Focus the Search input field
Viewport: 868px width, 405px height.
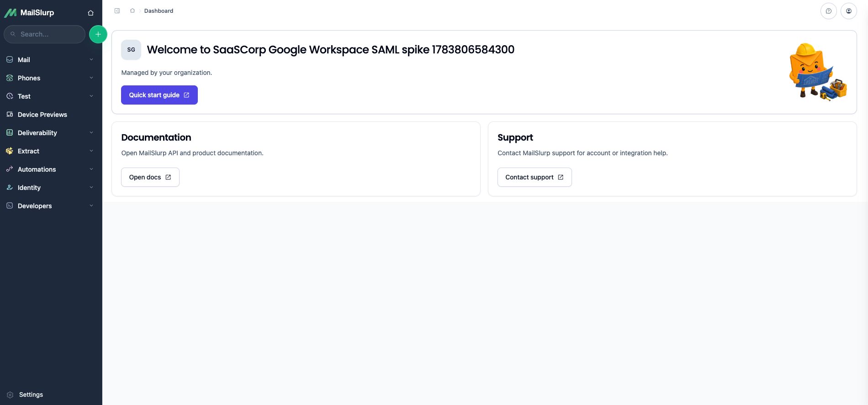click(x=45, y=34)
